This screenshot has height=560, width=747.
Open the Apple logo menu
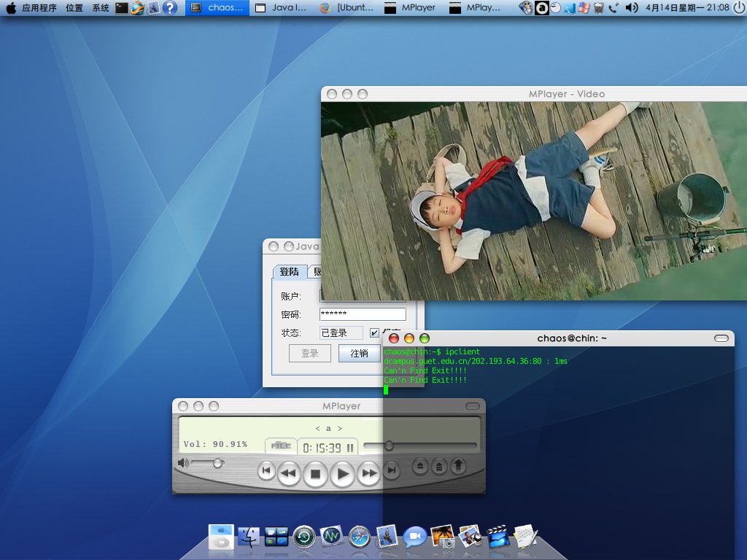point(10,7)
